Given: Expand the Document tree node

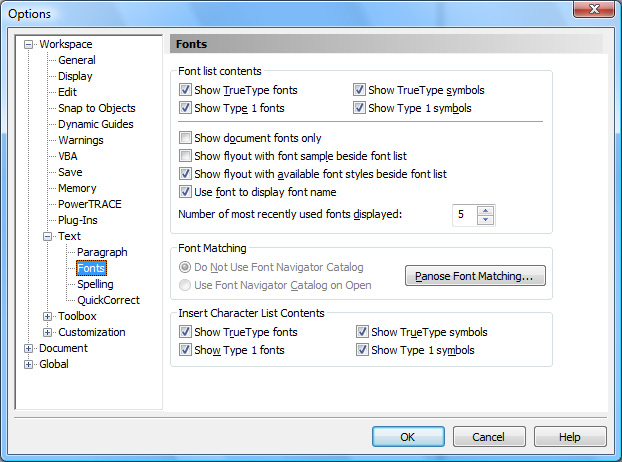Looking at the screenshot, I should point(28,348).
